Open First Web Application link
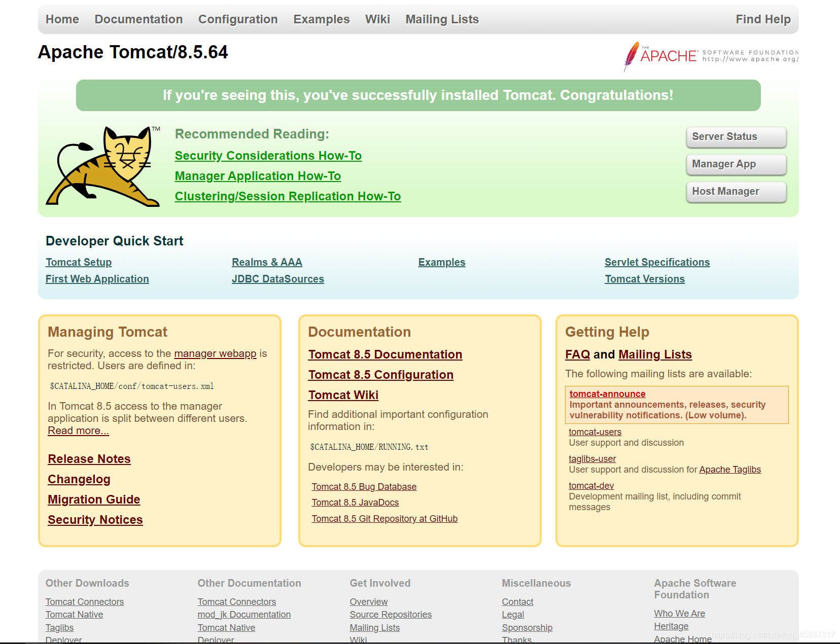The width and height of the screenshot is (840, 644). tap(97, 279)
